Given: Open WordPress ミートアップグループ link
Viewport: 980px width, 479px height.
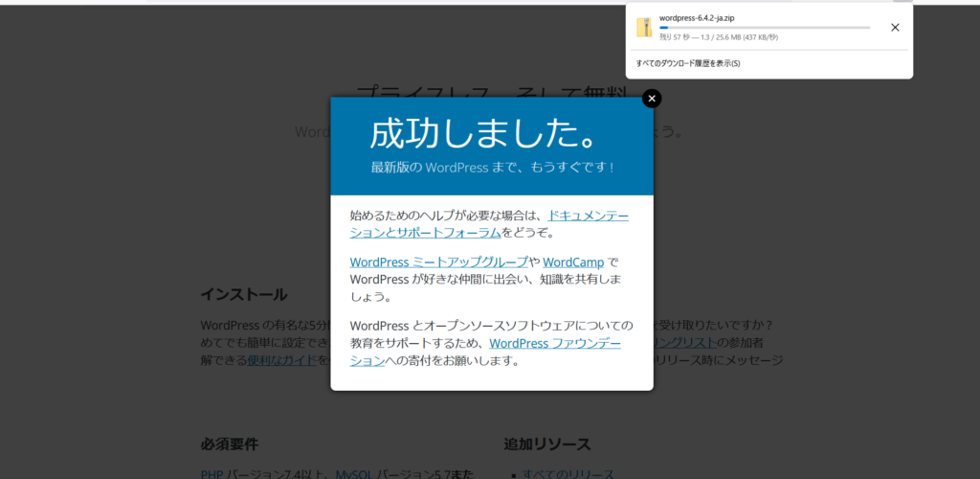Looking at the screenshot, I should pos(438,262).
